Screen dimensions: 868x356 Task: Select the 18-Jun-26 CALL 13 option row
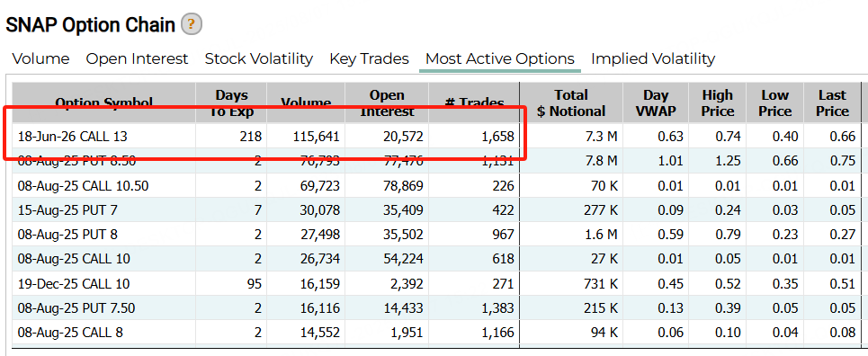tap(436, 136)
